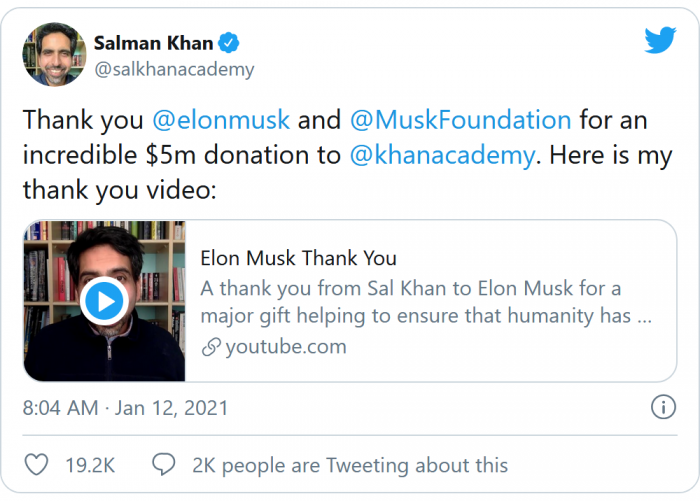Click the chain link icon beside youtube.com
This screenshot has width=700, height=501.
210,348
